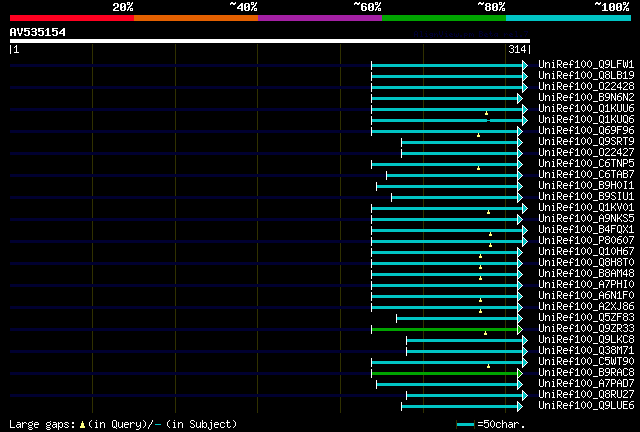Click the UniRef100_Q9ZR33 label
Viewport: 640px width, 432px height.
point(586,329)
